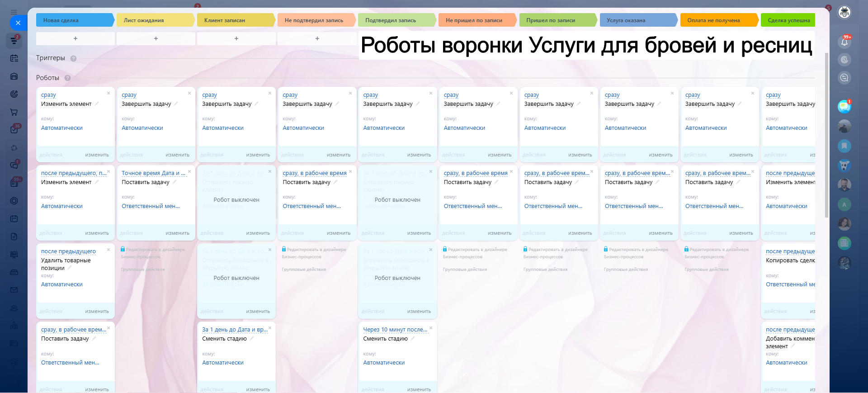
Task: Open the messenger chat icon with badge 1
Action: 844,106
